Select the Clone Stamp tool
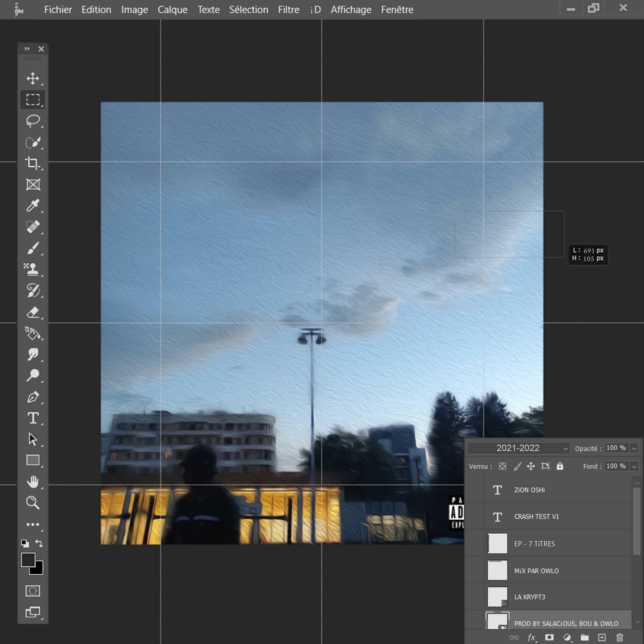 (33, 269)
